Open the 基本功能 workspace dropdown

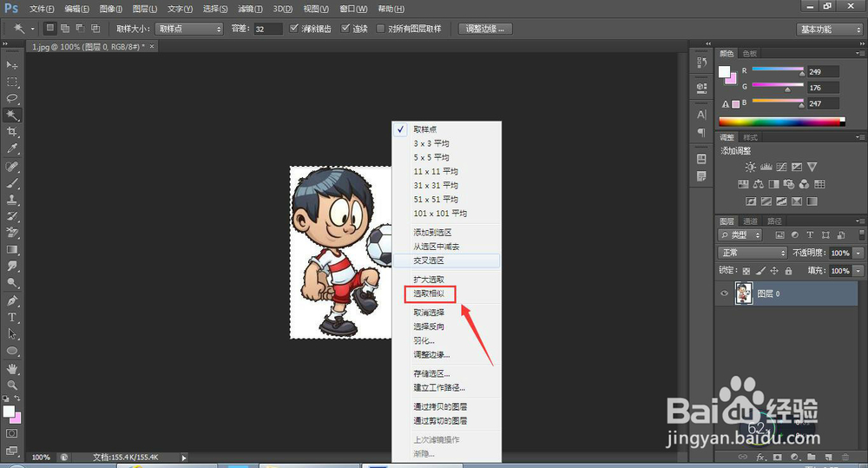[830, 30]
